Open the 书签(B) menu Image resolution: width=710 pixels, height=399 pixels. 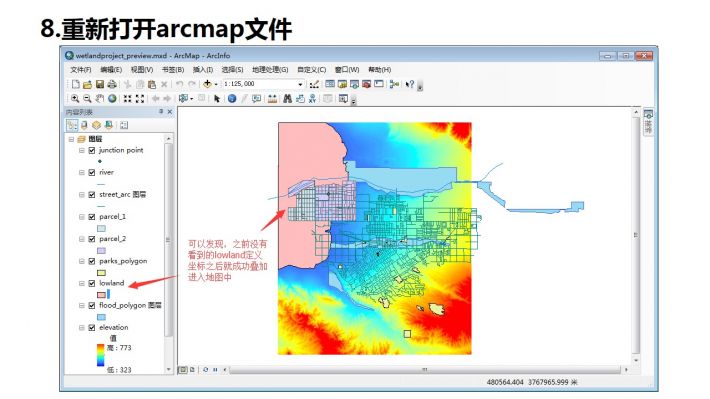pyautogui.click(x=173, y=70)
